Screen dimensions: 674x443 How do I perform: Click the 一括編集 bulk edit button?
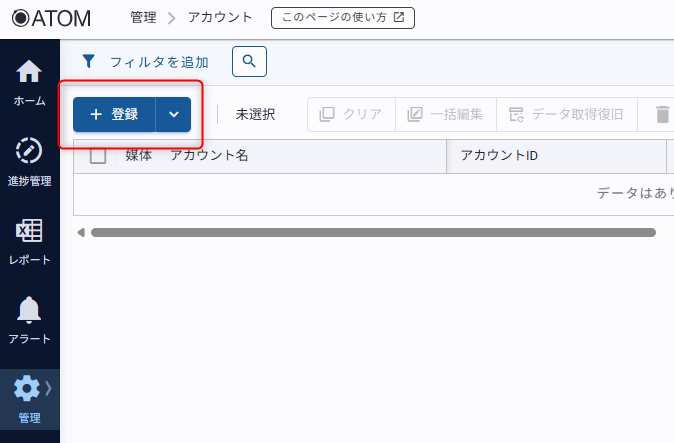[445, 114]
